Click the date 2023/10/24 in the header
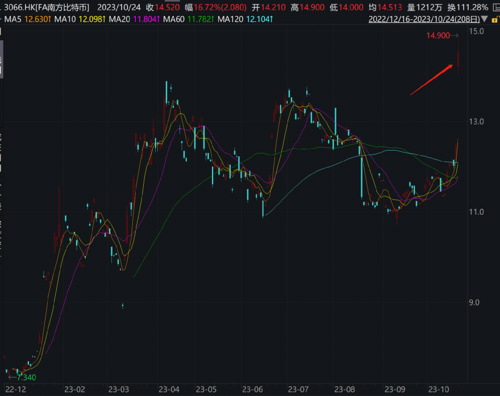Viewport: 500px width, 396px height. tap(119, 7)
